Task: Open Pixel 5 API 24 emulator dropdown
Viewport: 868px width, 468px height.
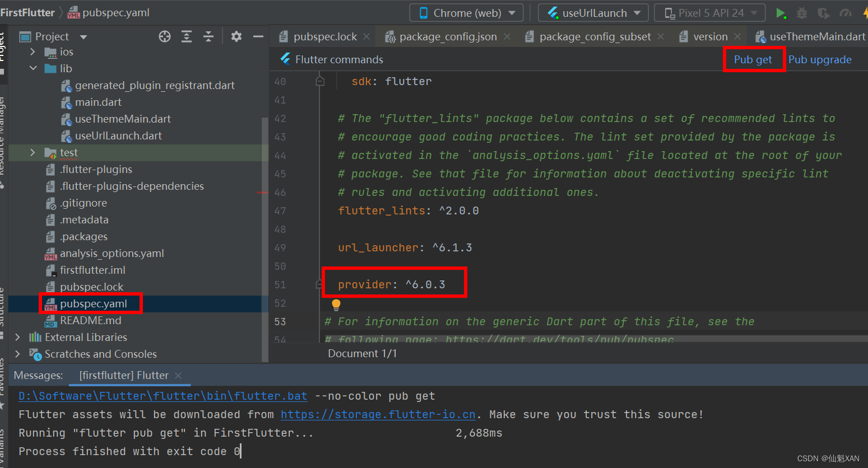Action: pos(710,13)
